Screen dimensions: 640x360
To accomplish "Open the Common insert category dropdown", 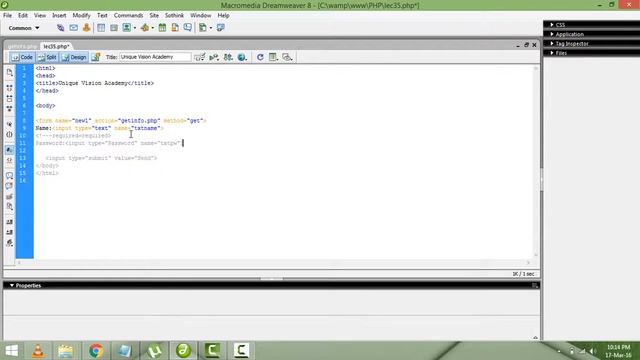I will pos(24,28).
